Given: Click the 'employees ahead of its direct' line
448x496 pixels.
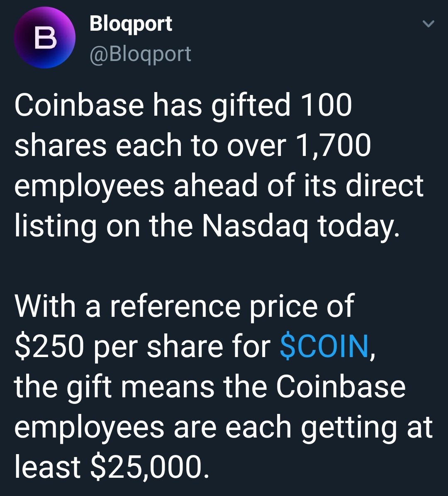Looking at the screenshot, I should click(219, 186).
